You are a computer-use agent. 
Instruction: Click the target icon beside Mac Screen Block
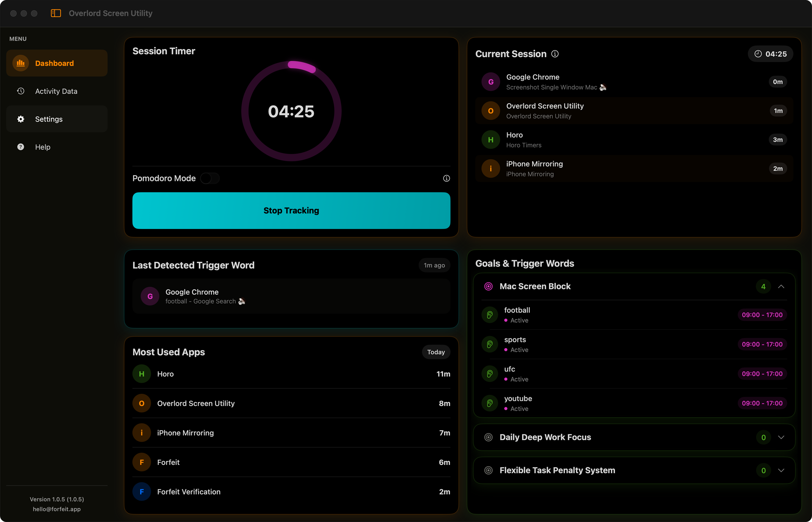point(488,286)
